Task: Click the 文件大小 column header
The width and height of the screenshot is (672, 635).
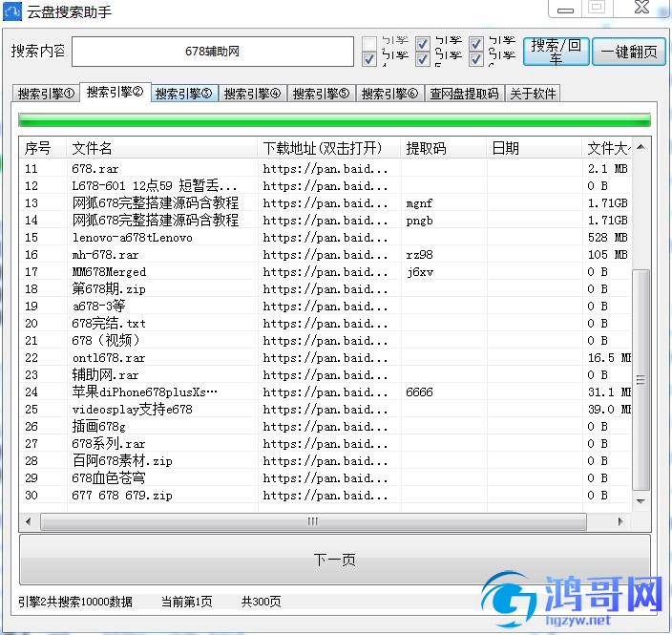Action: tap(607, 148)
